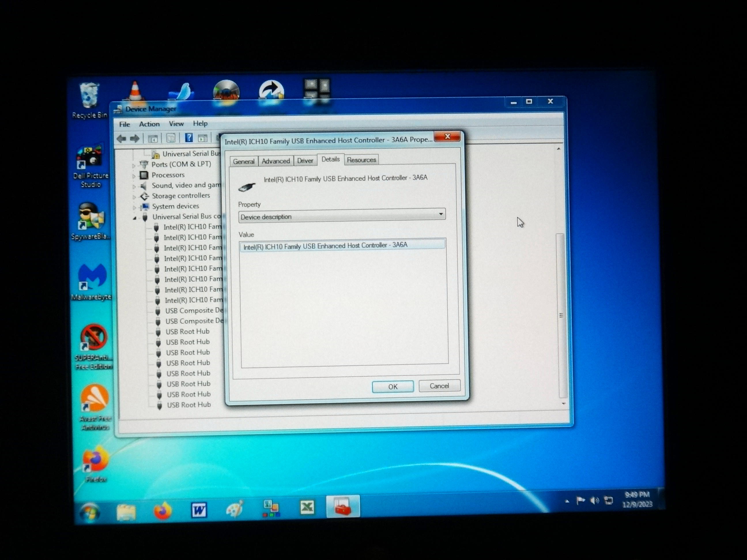Select the Details tab
Image resolution: width=747 pixels, height=560 pixels.
coord(331,159)
